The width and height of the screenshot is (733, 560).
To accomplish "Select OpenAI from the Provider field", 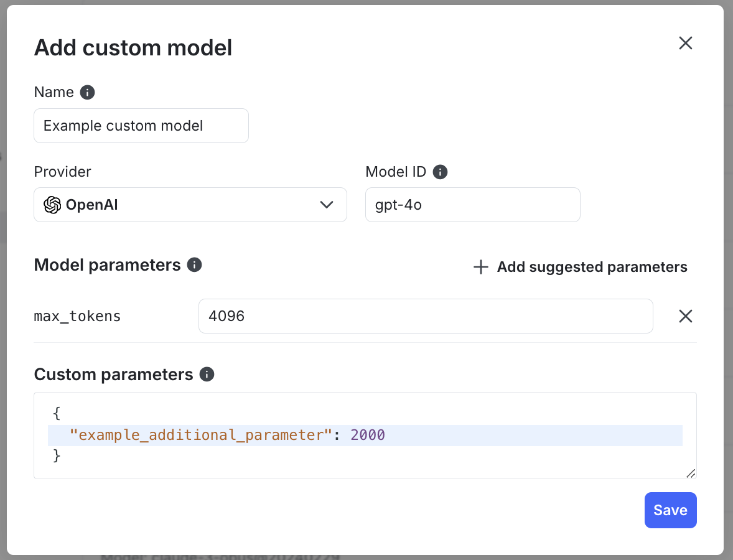I will point(190,204).
